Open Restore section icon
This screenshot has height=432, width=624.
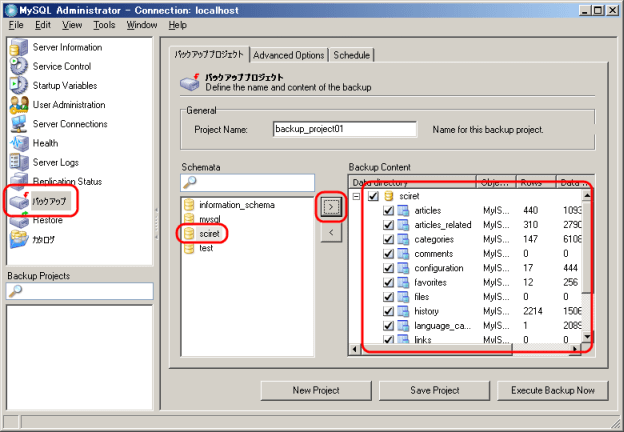tap(19, 220)
